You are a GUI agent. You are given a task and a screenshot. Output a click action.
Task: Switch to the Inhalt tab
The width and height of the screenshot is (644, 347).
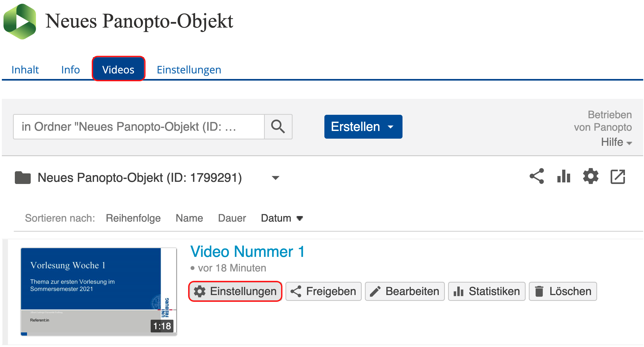point(25,70)
